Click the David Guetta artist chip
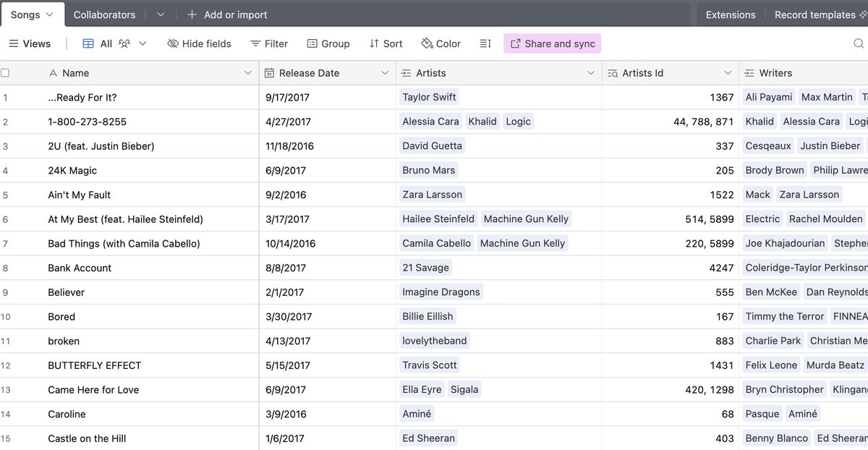868x450 pixels. point(432,145)
